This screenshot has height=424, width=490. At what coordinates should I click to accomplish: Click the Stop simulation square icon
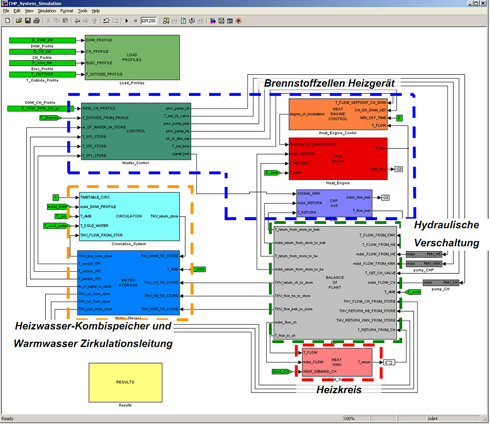coord(135,21)
